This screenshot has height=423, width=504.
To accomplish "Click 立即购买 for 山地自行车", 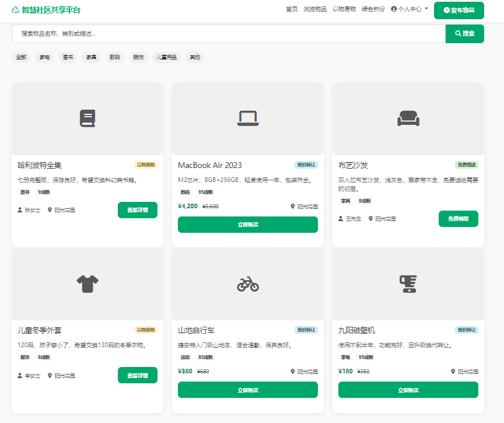I will (x=248, y=390).
